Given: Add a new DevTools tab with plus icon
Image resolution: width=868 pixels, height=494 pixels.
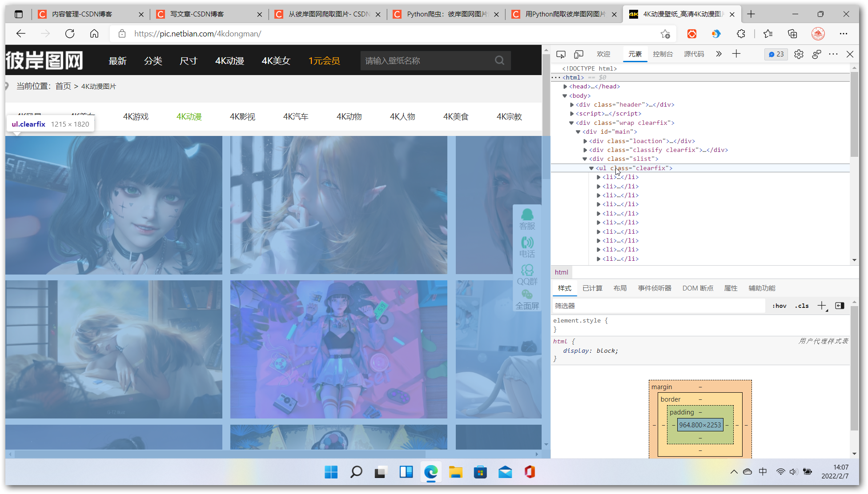Looking at the screenshot, I should coord(736,54).
